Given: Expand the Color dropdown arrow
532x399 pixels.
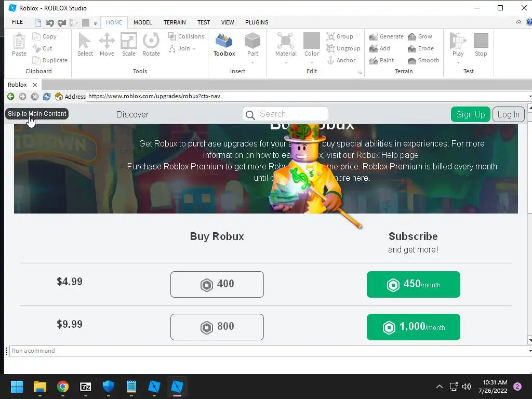Looking at the screenshot, I should [312, 63].
